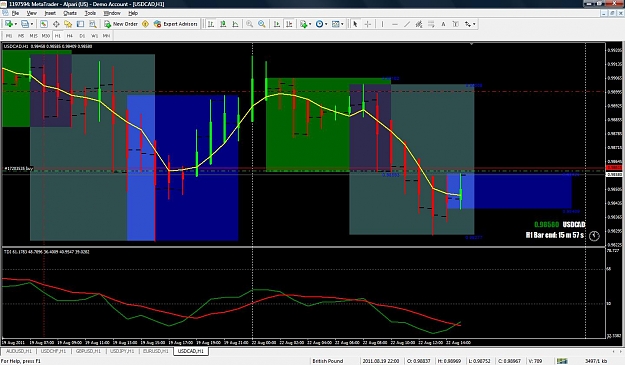Switch to M5 timeframe
Screen dimensions: 625x365
click(x=21, y=36)
